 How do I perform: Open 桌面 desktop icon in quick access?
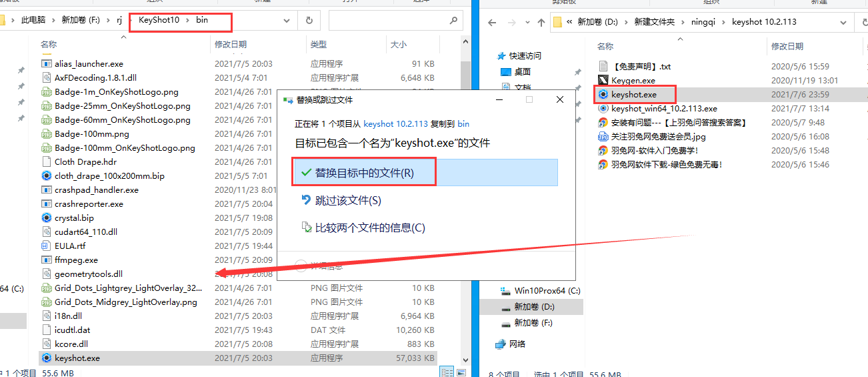click(x=506, y=72)
